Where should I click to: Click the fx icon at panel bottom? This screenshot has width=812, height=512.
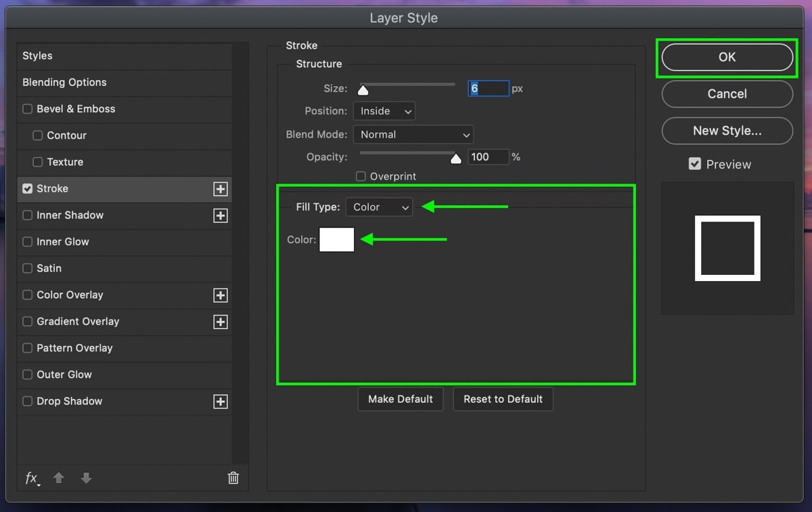pos(31,478)
